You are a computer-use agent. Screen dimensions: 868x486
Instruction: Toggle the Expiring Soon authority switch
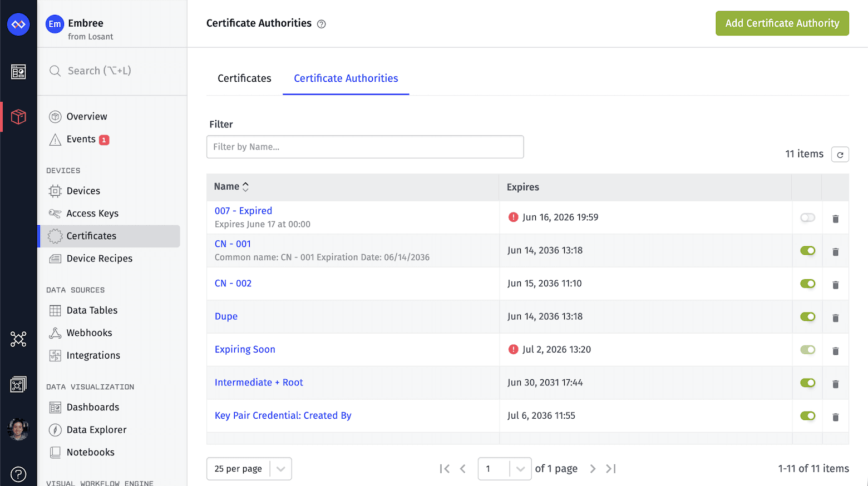click(807, 350)
